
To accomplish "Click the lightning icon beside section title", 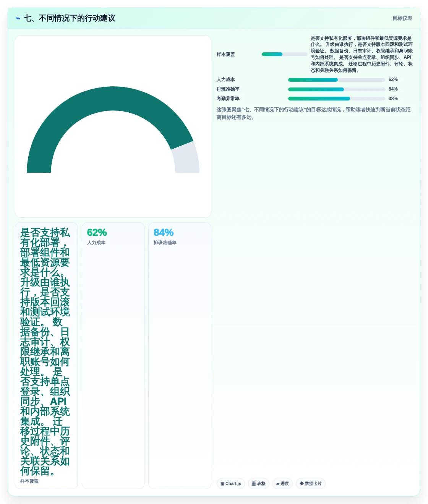I will [x=18, y=18].
